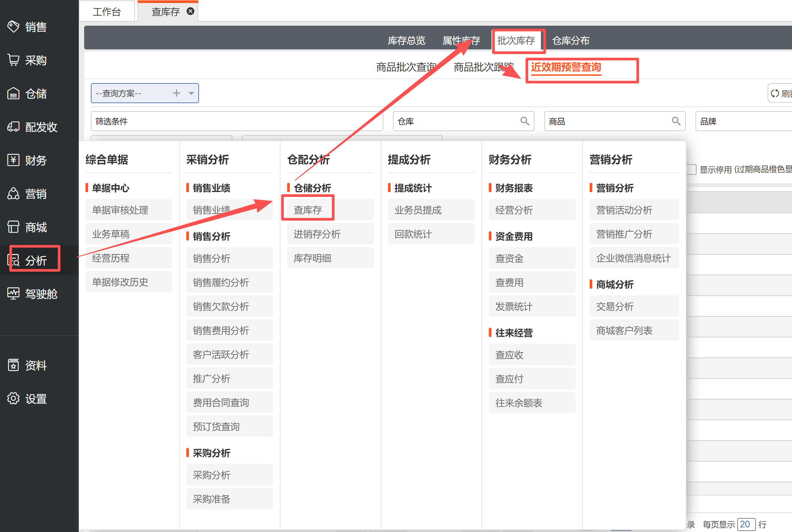Select the 仓库分布 tab
The image size is (792, 532).
coord(571,41)
